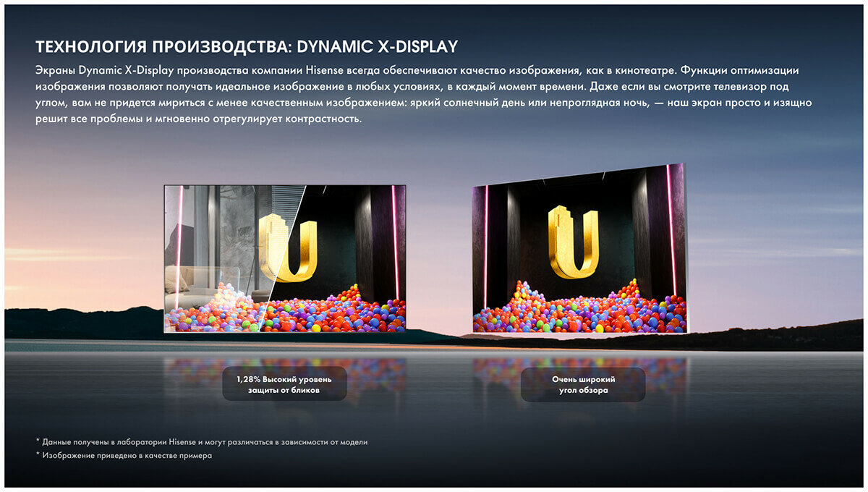Image resolution: width=868 pixels, height=492 pixels.
Task: Select the left TV image with glare comparison
Action: coord(285,258)
